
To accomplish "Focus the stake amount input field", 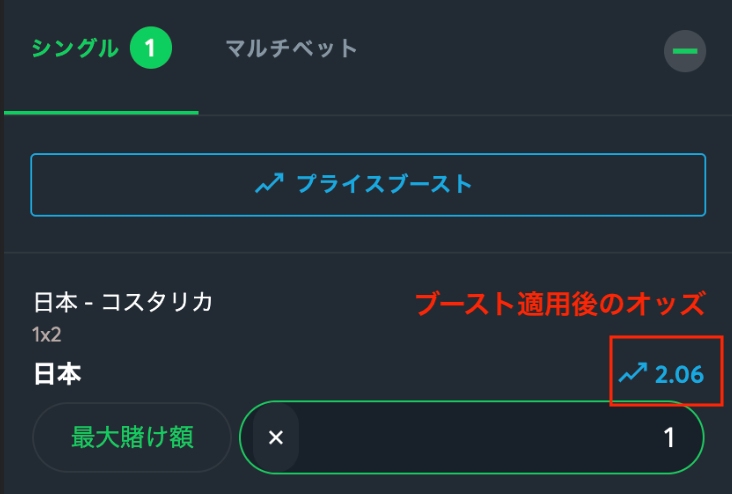I will 472,437.
